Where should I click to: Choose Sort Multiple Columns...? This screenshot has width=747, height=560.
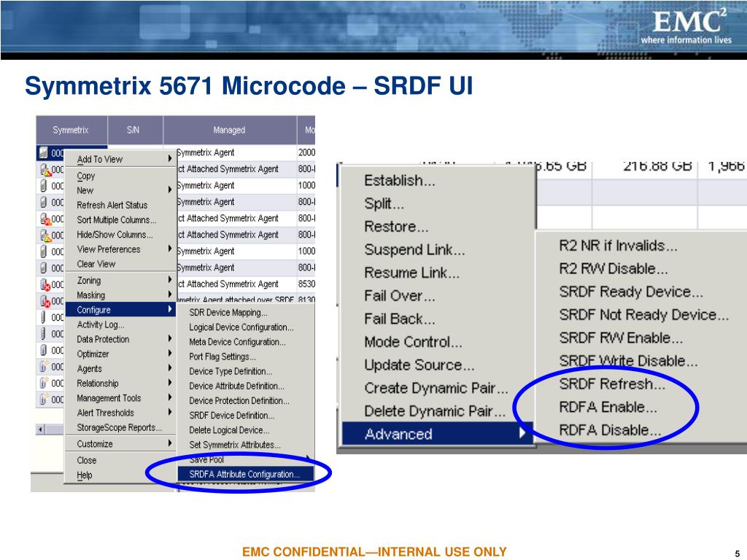(120, 220)
